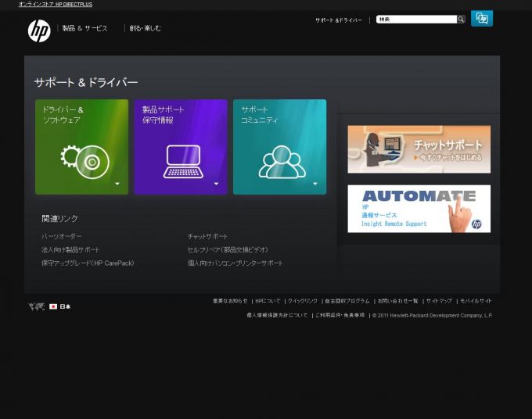The image size is (532, 419).
Task: Expand the サポート コミュニティ tile arrow
Action: click(315, 184)
